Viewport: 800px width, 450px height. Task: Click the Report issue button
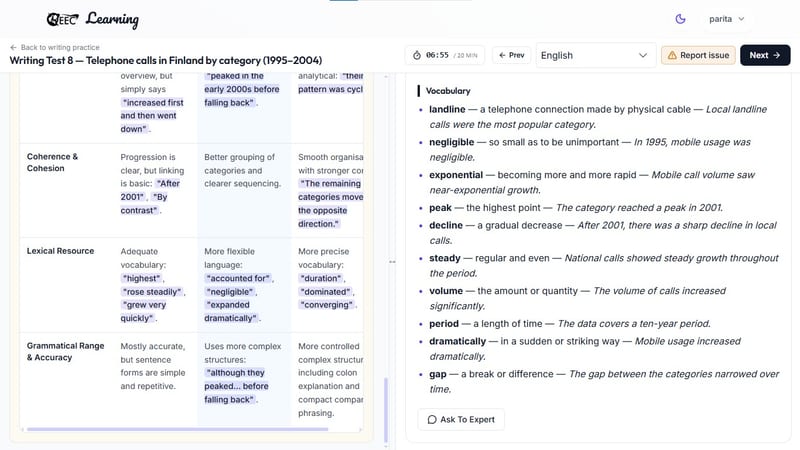point(698,55)
